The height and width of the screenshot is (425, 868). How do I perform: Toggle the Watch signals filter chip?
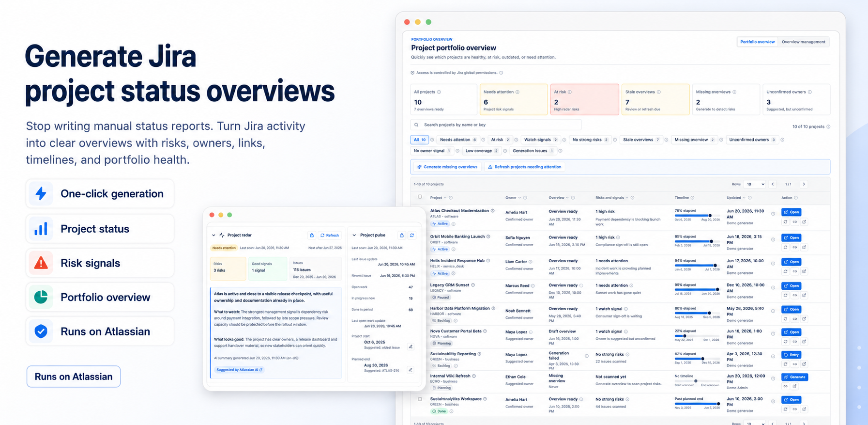click(540, 140)
